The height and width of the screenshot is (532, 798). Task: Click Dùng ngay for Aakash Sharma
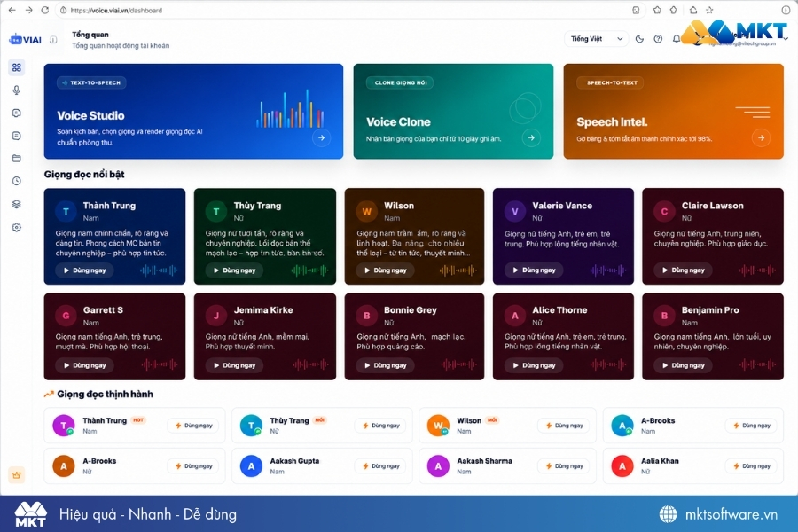[x=565, y=465]
